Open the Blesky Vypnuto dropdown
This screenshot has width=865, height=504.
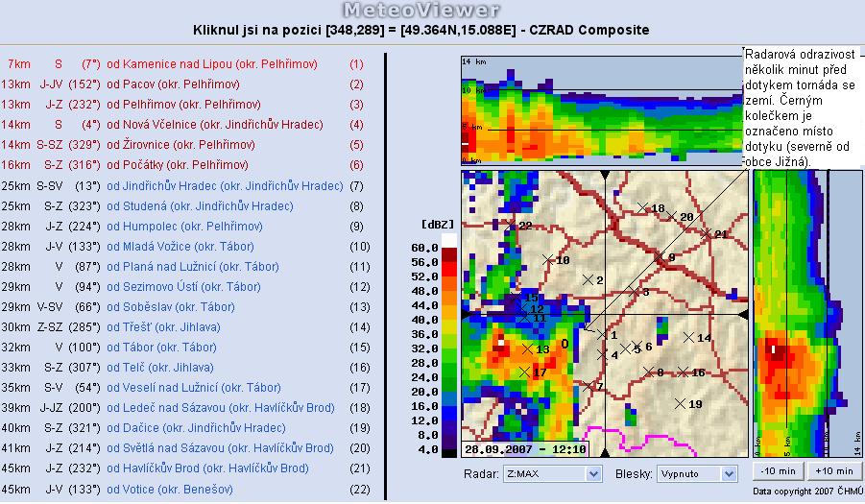click(697, 474)
